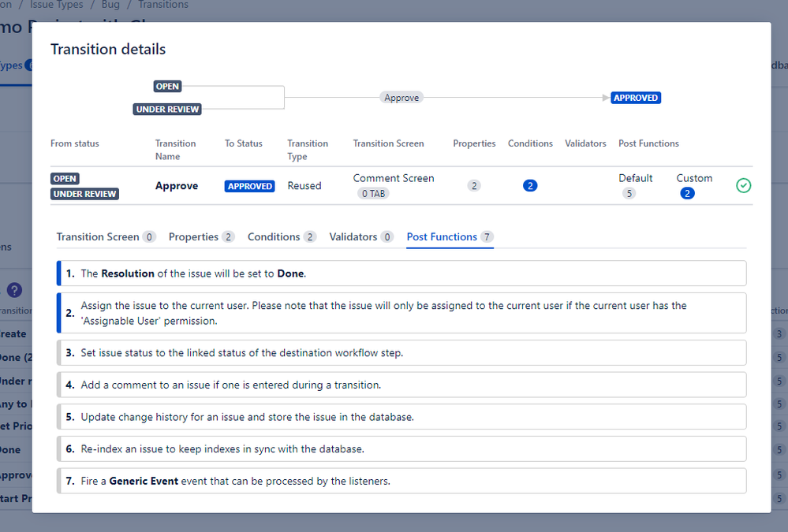Click the APPROVED badge in To Status column
788x532 pixels.
[250, 186]
